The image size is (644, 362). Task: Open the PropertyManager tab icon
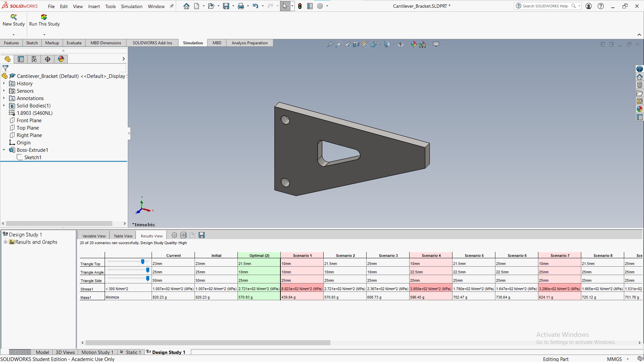[21, 59]
